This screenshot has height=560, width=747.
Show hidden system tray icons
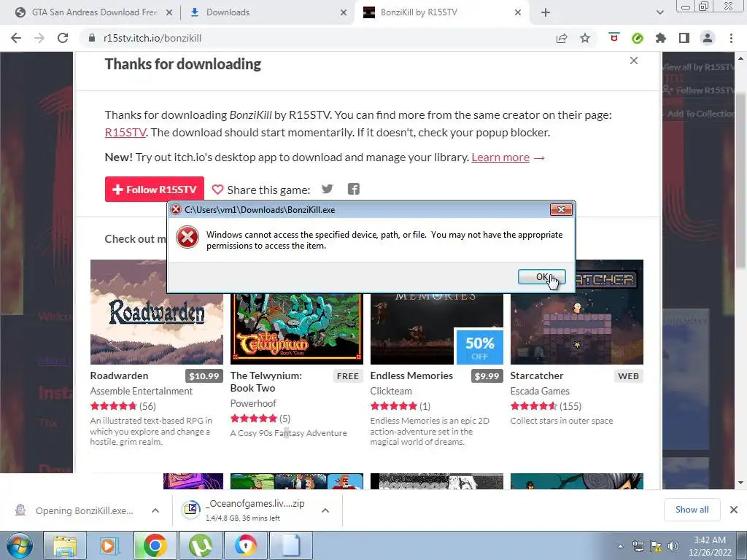[620, 547]
